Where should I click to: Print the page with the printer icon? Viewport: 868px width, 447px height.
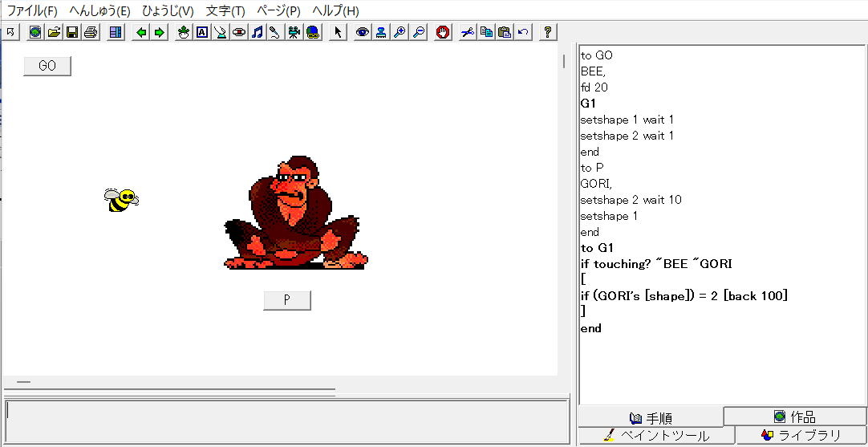coord(91,32)
